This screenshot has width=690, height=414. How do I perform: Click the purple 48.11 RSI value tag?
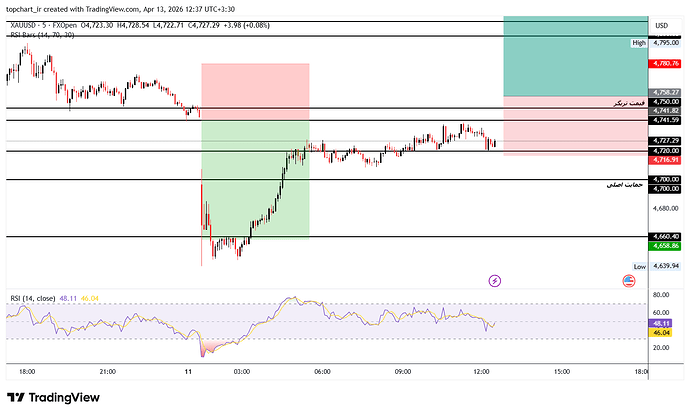tap(660, 323)
